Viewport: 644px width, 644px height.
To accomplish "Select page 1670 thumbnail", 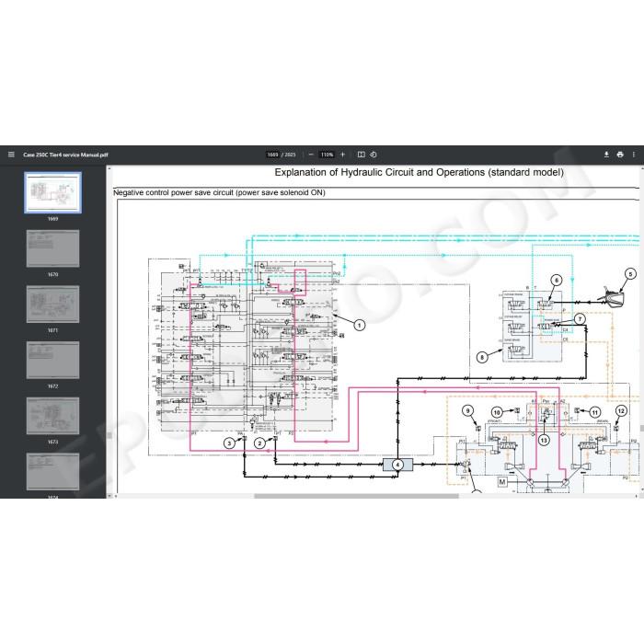I will pos(53,248).
